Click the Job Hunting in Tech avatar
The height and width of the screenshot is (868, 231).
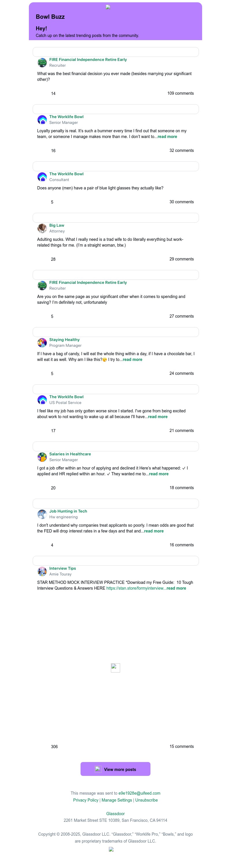(x=42, y=514)
